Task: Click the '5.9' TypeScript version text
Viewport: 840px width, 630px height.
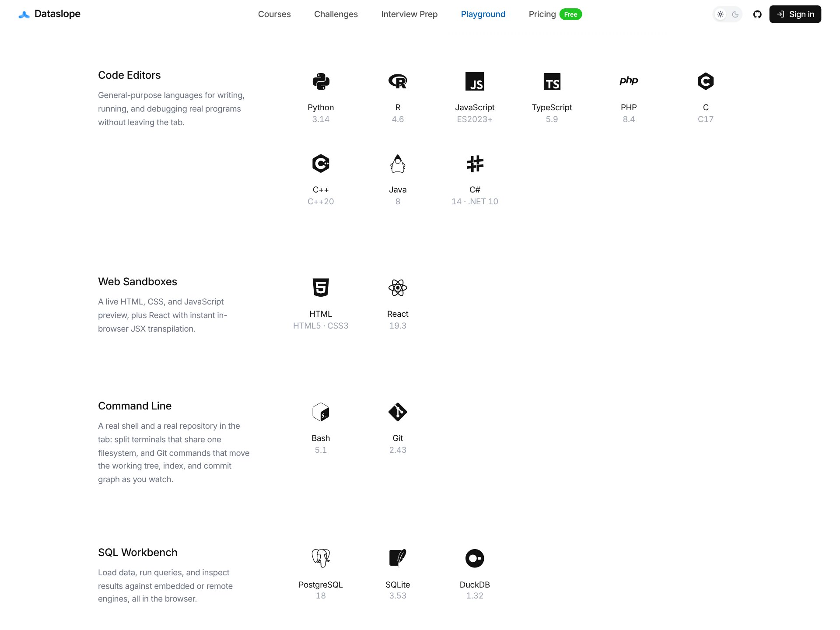Action: pos(552,119)
